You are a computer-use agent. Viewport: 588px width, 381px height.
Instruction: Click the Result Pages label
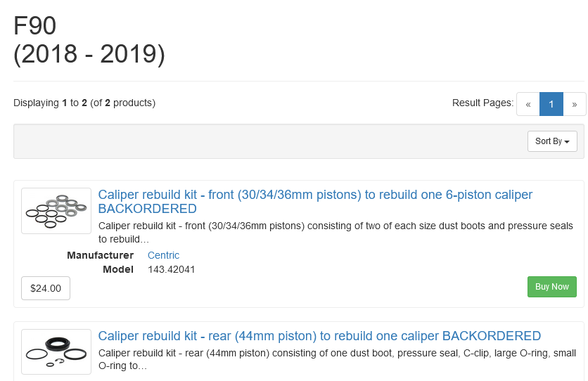(482, 103)
